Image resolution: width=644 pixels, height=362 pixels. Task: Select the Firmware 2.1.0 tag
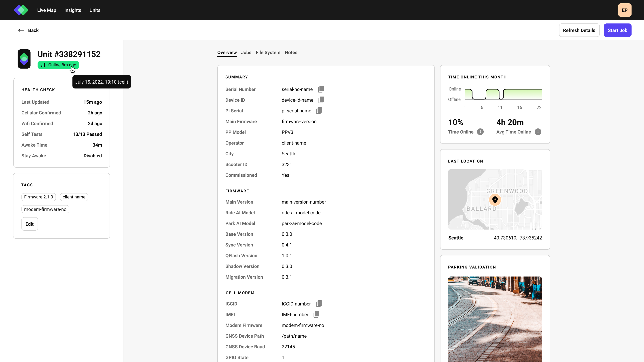pos(38,197)
